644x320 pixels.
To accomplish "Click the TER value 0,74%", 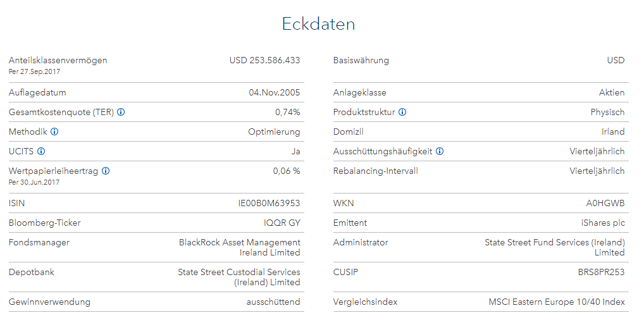I will 287,112.
